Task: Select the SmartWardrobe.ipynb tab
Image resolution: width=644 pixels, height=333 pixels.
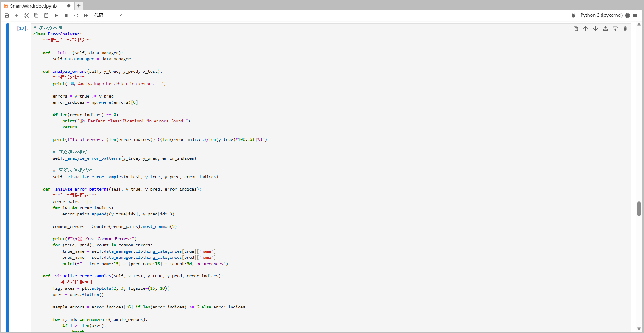Action: [x=33, y=6]
